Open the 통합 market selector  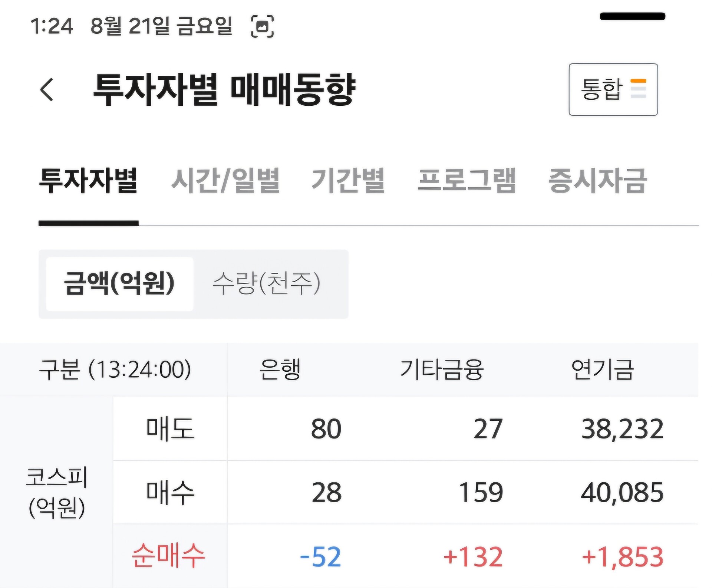pyautogui.click(x=613, y=89)
